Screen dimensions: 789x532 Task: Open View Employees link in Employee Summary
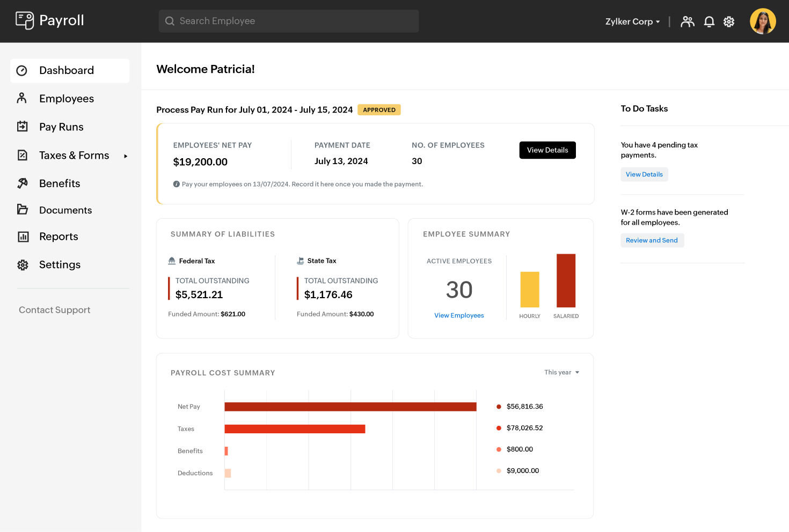tap(459, 315)
